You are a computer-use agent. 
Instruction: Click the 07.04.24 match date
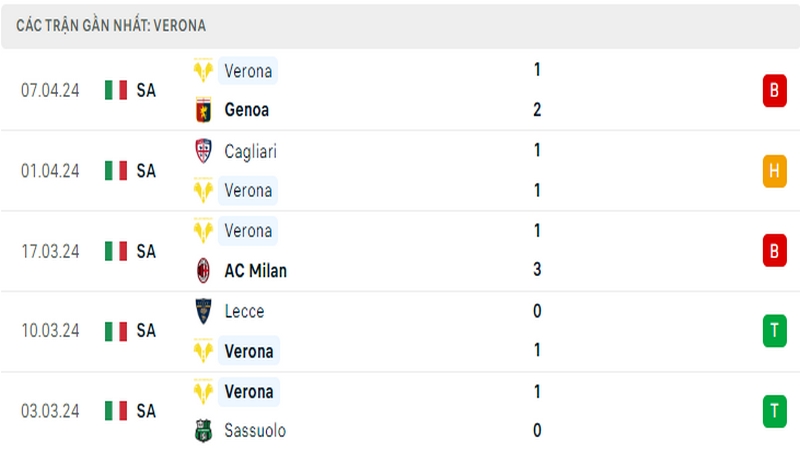(50, 90)
